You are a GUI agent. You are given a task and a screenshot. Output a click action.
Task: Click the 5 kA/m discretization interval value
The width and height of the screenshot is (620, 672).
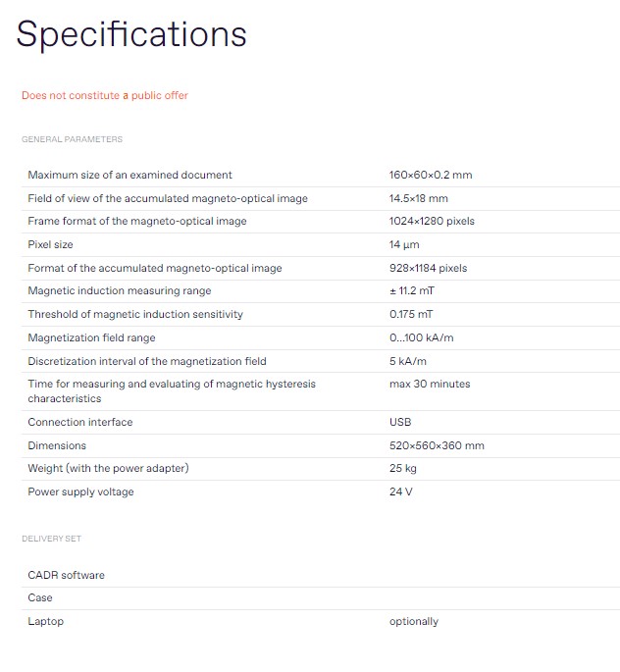coord(407,361)
